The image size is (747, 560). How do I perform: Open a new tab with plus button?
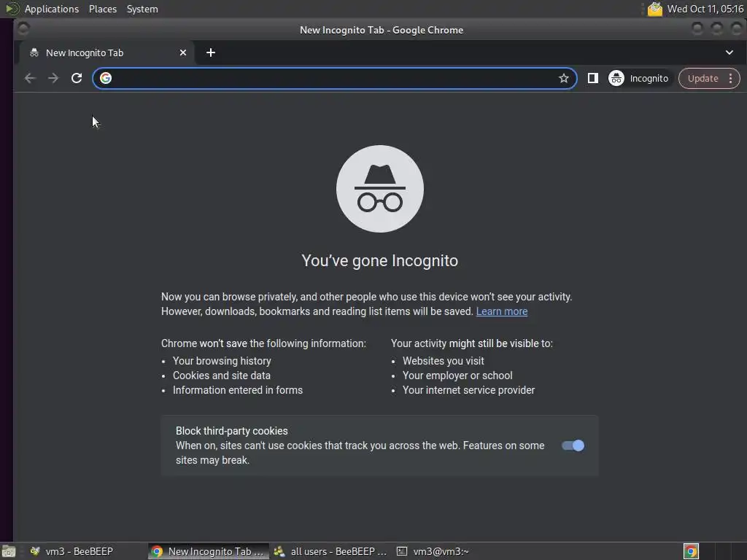211,52
